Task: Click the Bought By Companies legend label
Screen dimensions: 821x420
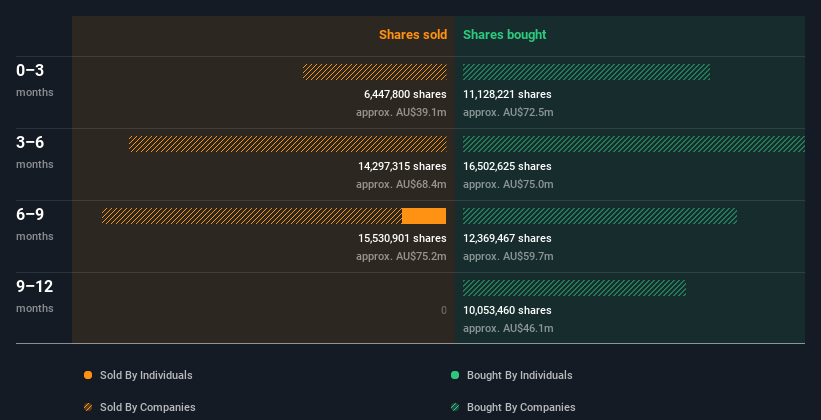Action: click(x=521, y=407)
